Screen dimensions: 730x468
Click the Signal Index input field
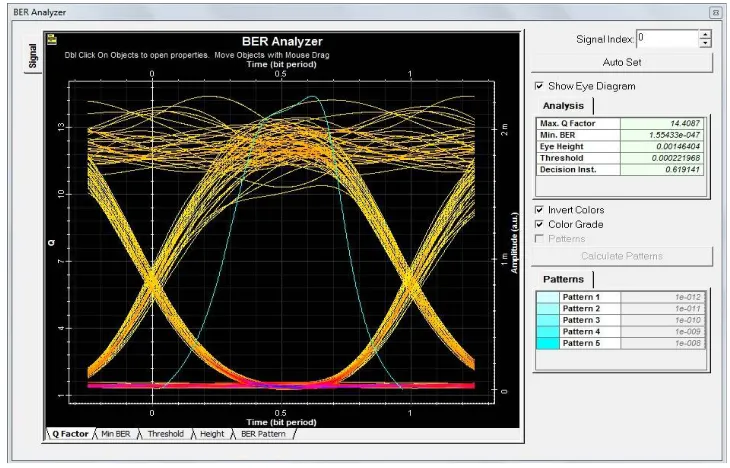[x=668, y=39]
